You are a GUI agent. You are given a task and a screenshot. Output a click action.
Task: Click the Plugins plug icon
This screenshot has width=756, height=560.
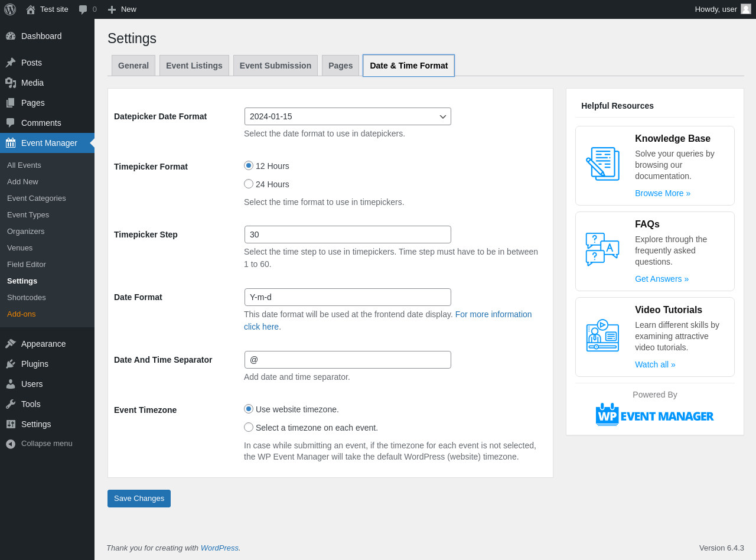click(x=11, y=364)
